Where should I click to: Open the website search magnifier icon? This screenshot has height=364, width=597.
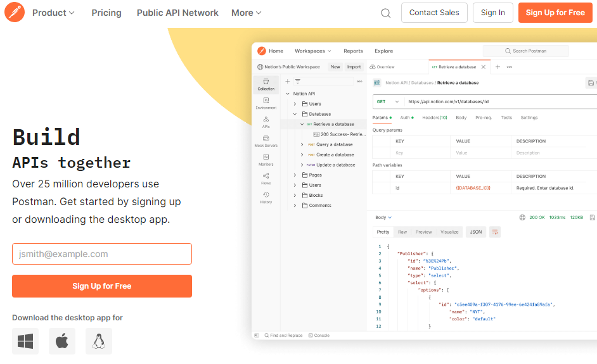386,13
